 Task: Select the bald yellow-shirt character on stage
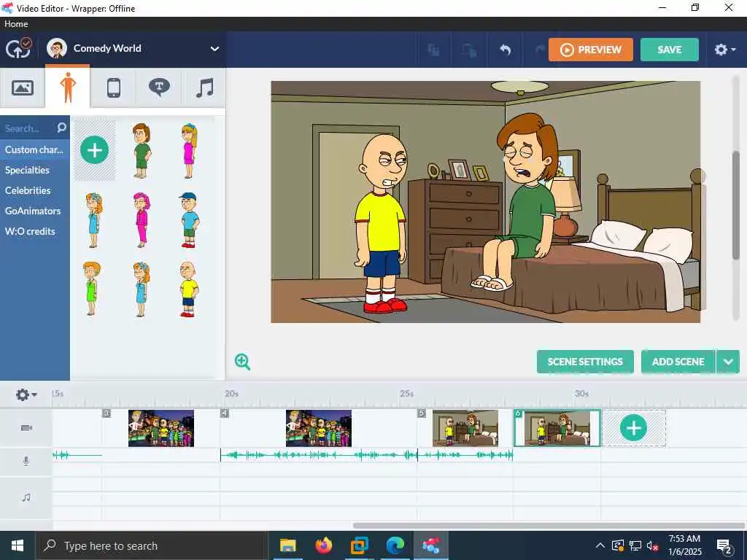[x=382, y=224]
